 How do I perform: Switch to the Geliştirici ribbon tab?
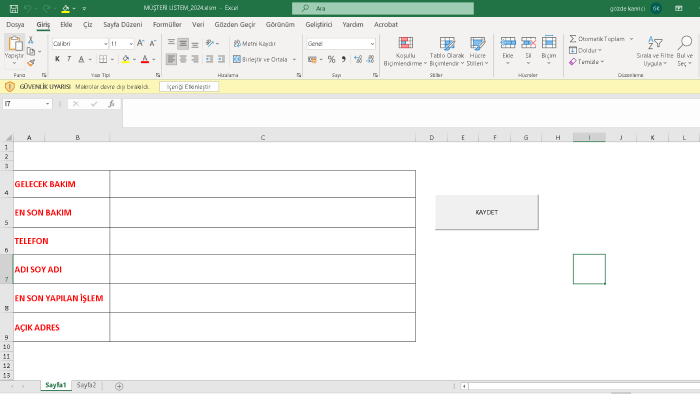(x=318, y=25)
